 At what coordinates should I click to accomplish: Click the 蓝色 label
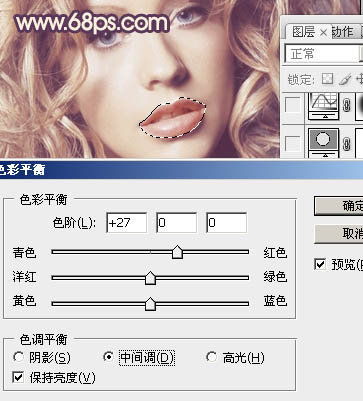(x=275, y=301)
